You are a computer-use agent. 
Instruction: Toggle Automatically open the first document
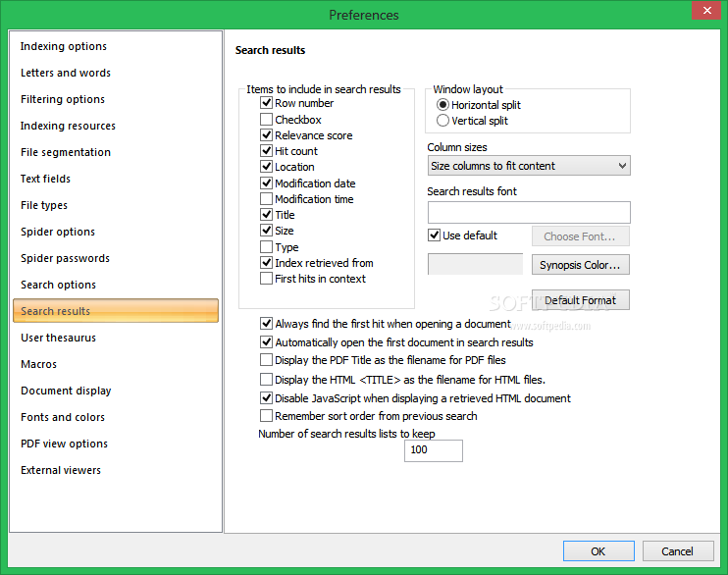click(266, 342)
